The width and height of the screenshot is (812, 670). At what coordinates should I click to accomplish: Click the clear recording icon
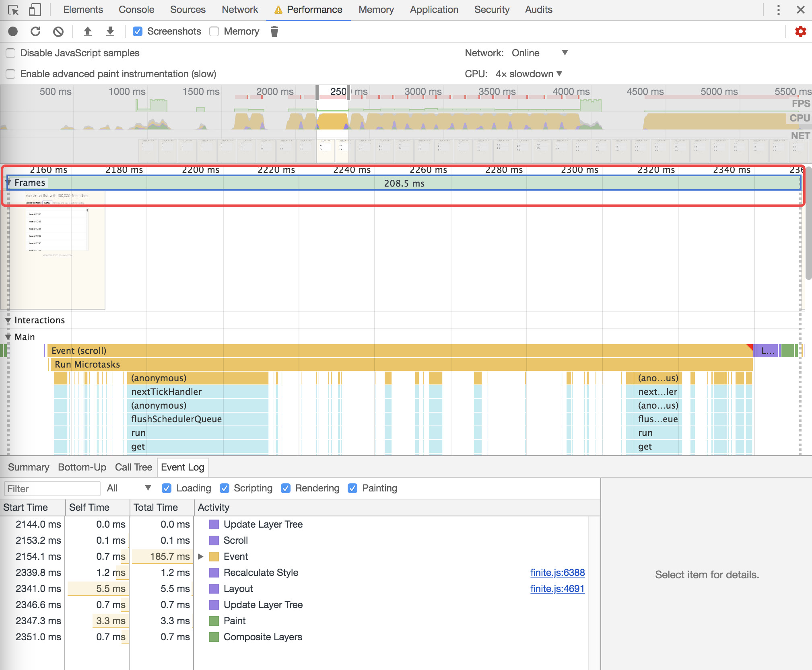(58, 31)
